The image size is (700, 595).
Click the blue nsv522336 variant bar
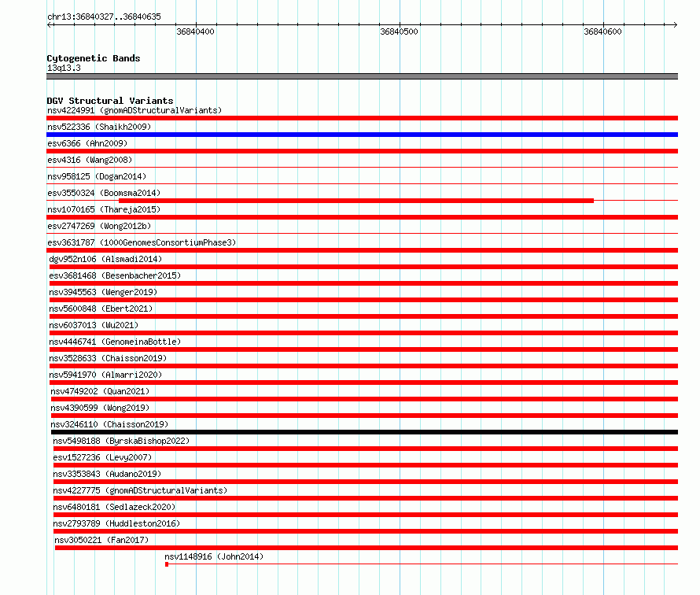[x=362, y=135]
